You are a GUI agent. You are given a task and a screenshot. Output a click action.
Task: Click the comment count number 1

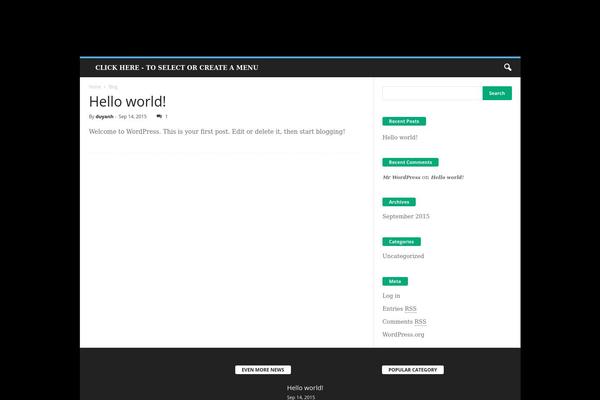pyautogui.click(x=166, y=116)
